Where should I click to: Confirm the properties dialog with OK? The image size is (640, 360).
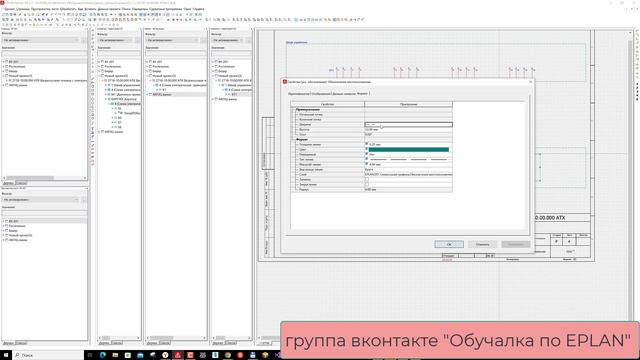point(449,244)
